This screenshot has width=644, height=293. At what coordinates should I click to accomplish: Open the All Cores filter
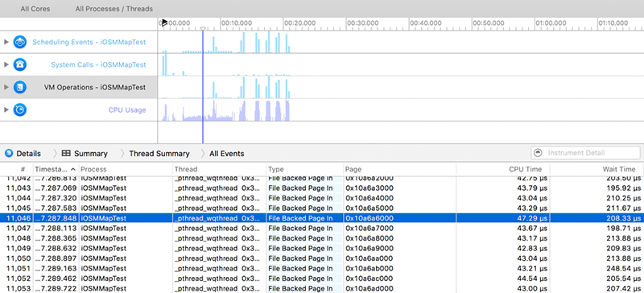click(35, 9)
